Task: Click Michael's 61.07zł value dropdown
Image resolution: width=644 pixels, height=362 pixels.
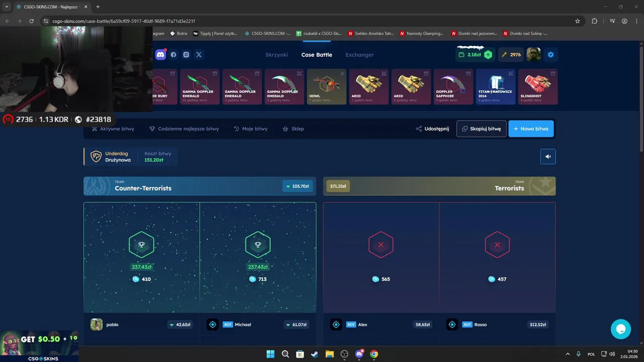Action: coord(296,325)
